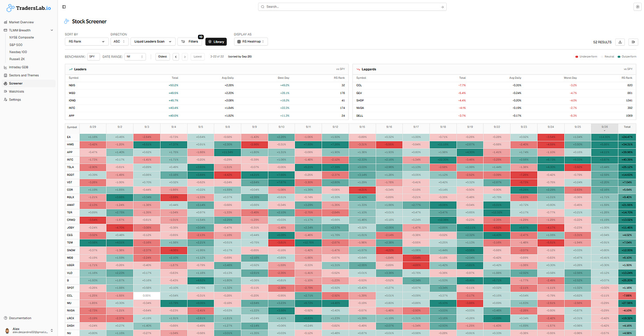This screenshot has height=336, width=644.
Task: Open the 1M date range dropdown
Action: [x=135, y=57]
